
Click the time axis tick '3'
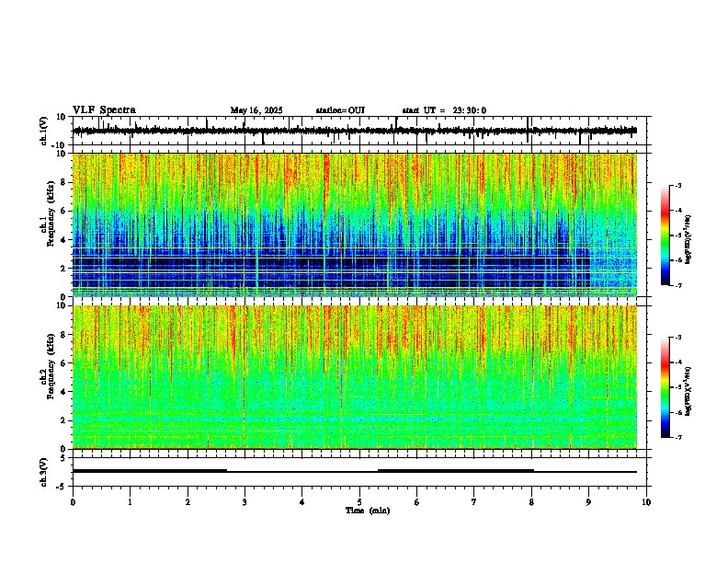click(245, 502)
